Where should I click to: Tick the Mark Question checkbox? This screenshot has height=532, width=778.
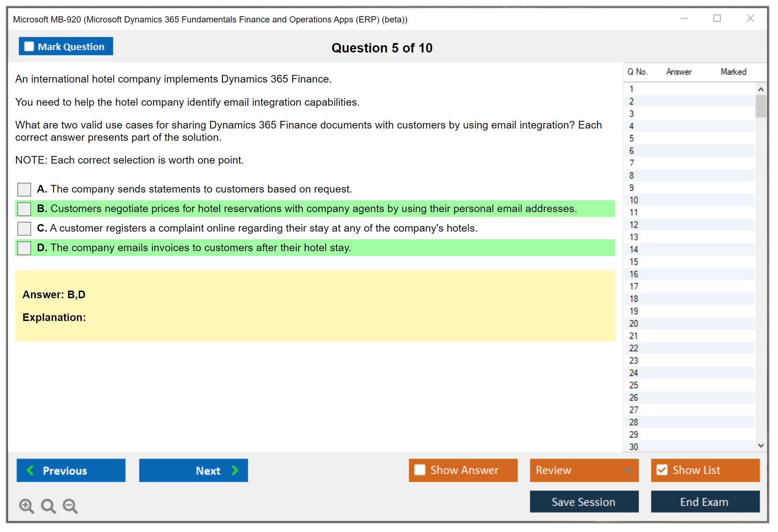click(29, 47)
